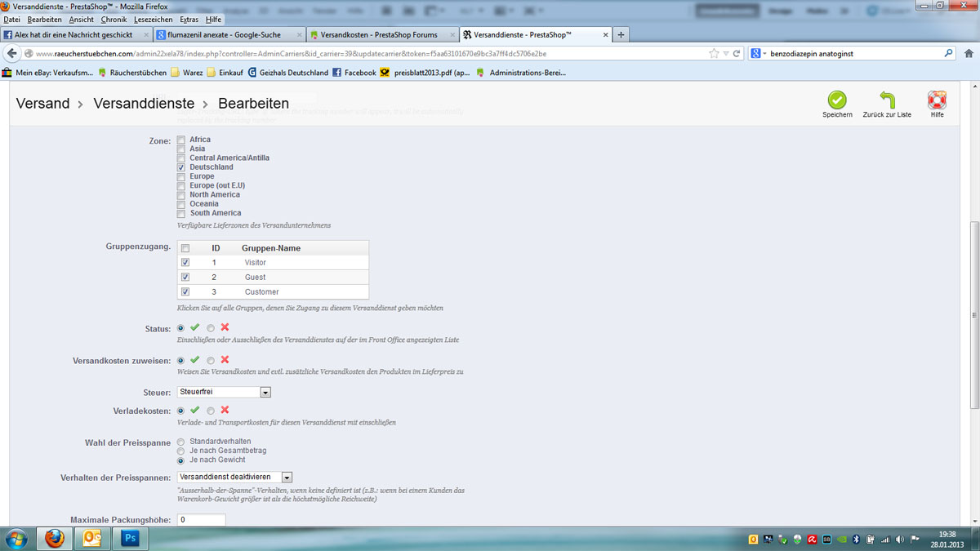
Task: Open the Mein eBay bookmark
Action: click(x=47, y=73)
